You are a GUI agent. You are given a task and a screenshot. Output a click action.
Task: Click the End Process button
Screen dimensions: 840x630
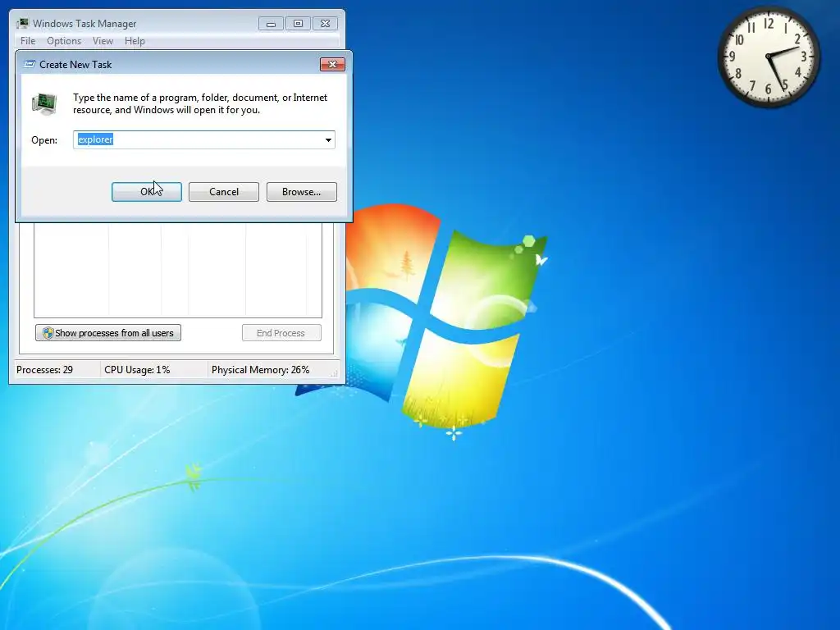click(x=281, y=333)
